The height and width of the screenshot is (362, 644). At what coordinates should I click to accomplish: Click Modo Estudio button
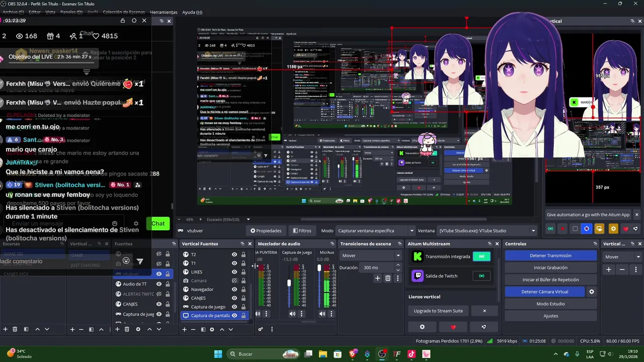click(x=550, y=304)
